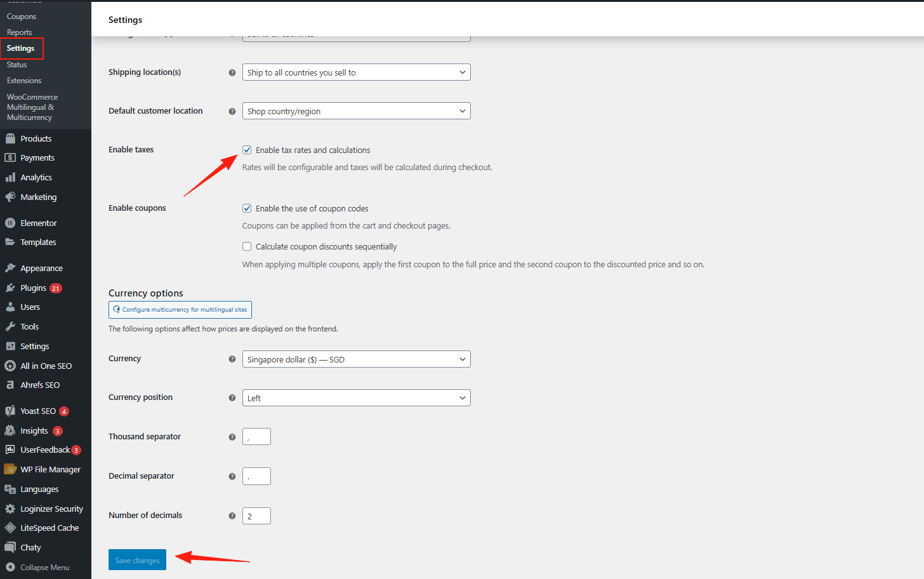Click the Marketing megaphone icon
Screen dimensions: 924x579
(10, 197)
